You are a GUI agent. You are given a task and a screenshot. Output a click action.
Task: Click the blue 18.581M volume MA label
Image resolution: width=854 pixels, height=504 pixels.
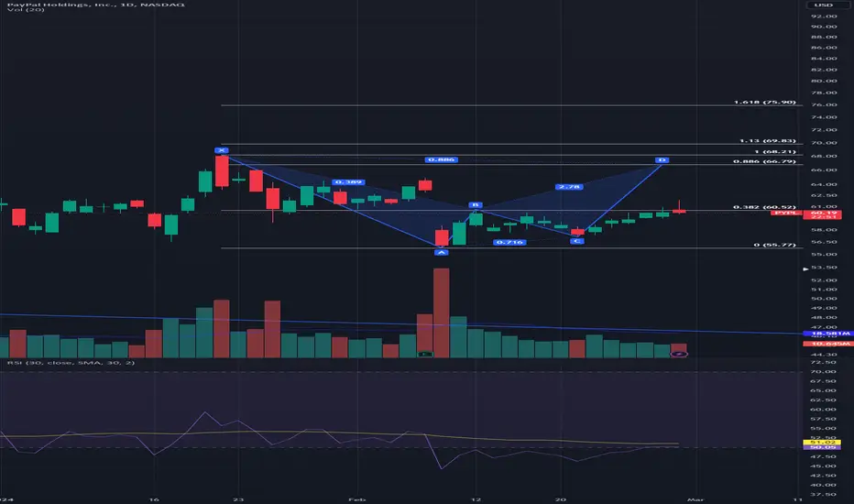point(827,333)
